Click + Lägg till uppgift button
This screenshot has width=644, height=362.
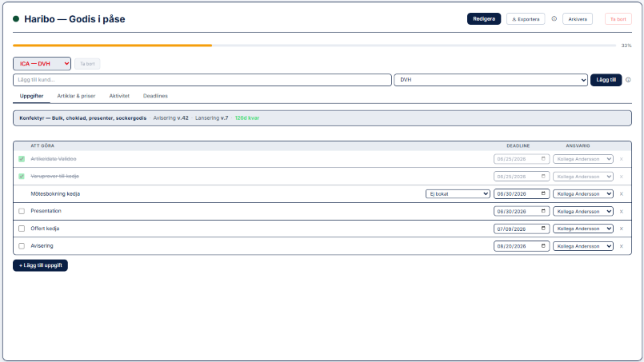tap(40, 265)
